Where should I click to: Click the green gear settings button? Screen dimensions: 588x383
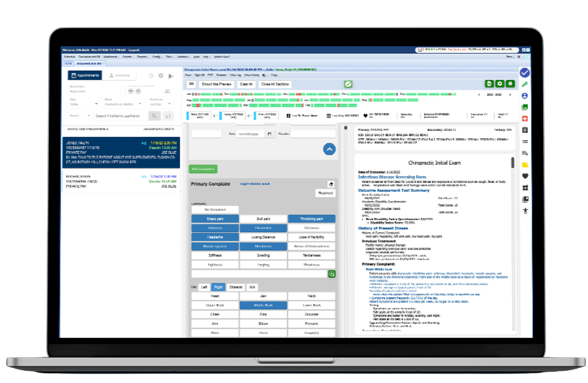coord(500,84)
